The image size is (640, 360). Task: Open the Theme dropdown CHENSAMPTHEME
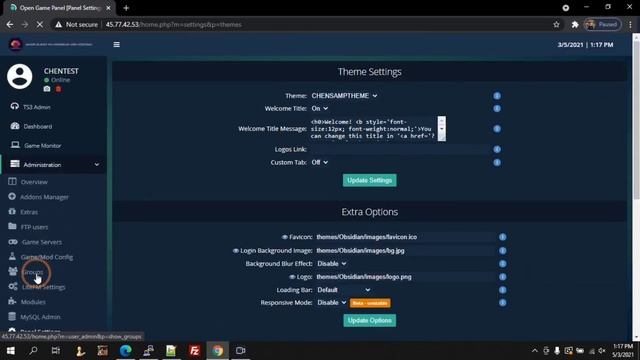[x=344, y=96]
